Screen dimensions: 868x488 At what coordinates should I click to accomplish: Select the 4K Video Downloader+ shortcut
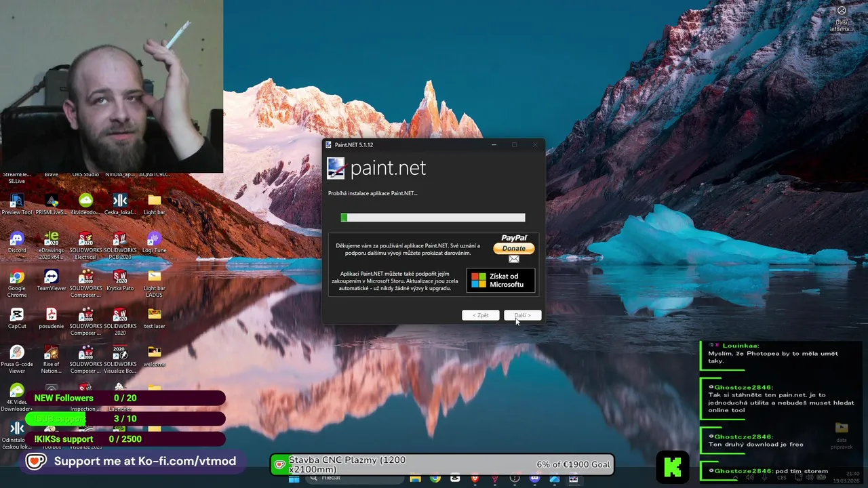17,398
